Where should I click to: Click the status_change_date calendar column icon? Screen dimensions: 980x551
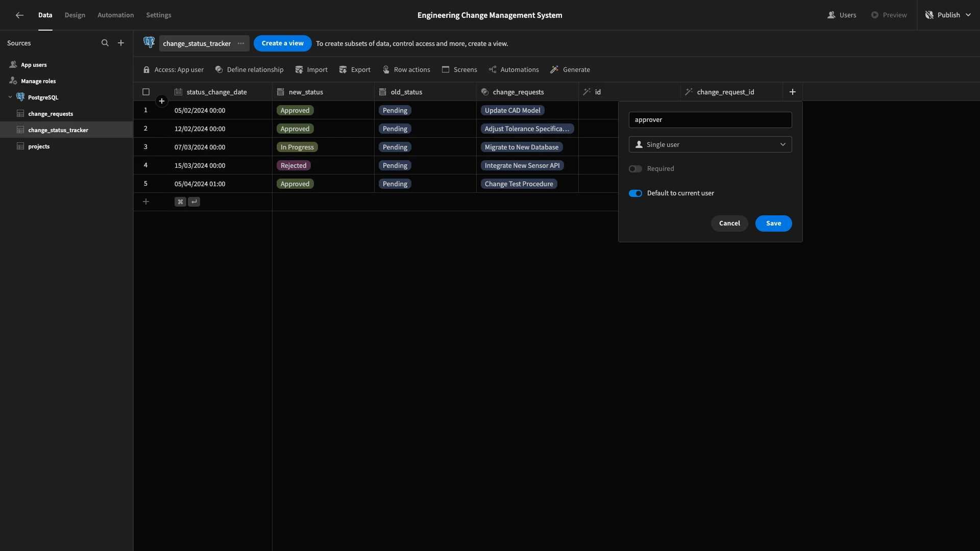click(x=178, y=92)
